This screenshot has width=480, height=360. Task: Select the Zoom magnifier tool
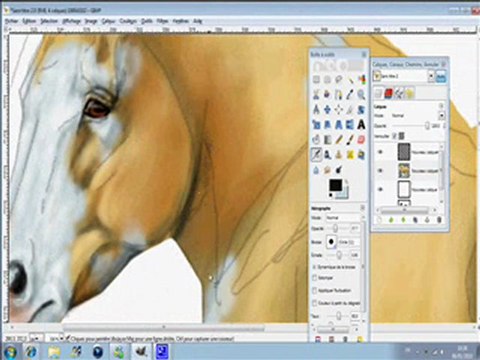coord(361,94)
